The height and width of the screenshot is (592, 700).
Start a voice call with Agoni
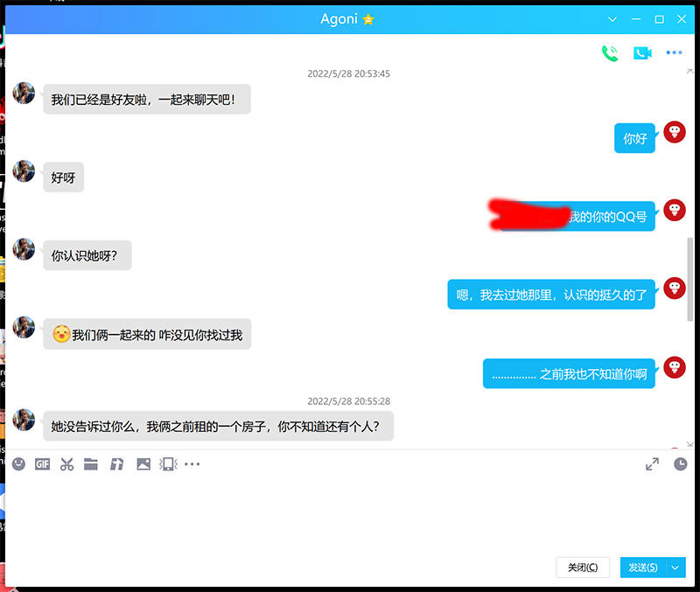point(610,52)
